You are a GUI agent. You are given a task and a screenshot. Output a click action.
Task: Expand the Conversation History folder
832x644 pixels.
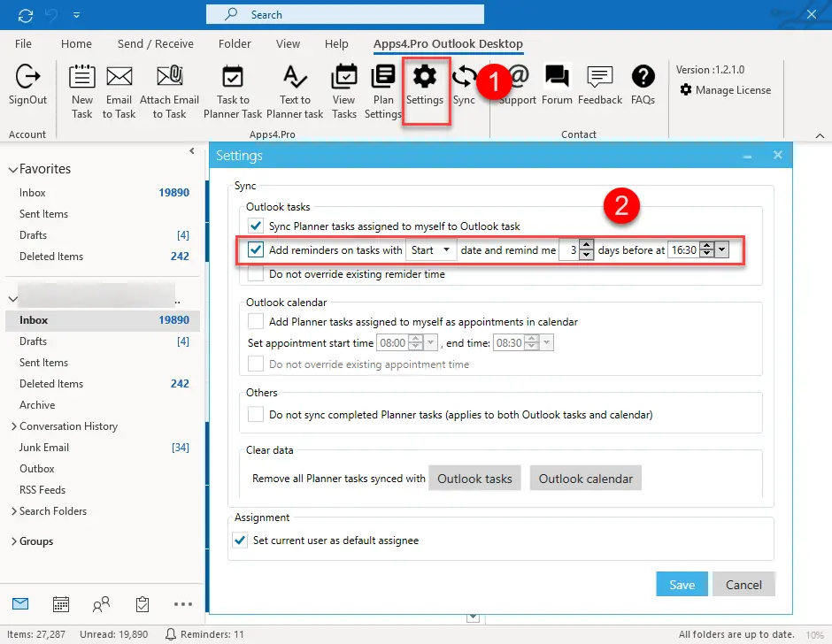coord(13,426)
